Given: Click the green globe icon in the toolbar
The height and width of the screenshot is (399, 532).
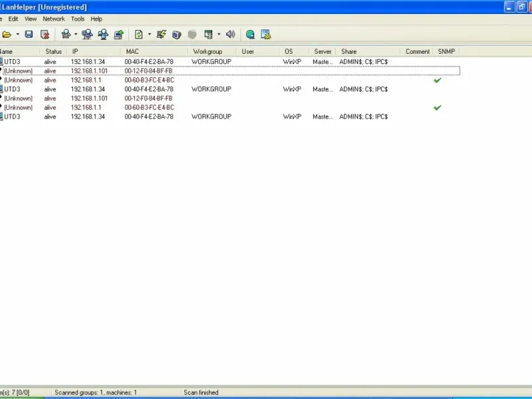Looking at the screenshot, I should pos(250,35).
